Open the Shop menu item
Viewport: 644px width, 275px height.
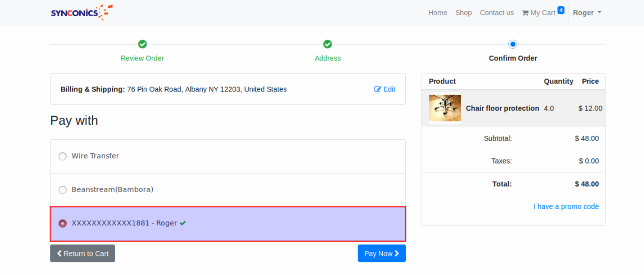coord(463,13)
